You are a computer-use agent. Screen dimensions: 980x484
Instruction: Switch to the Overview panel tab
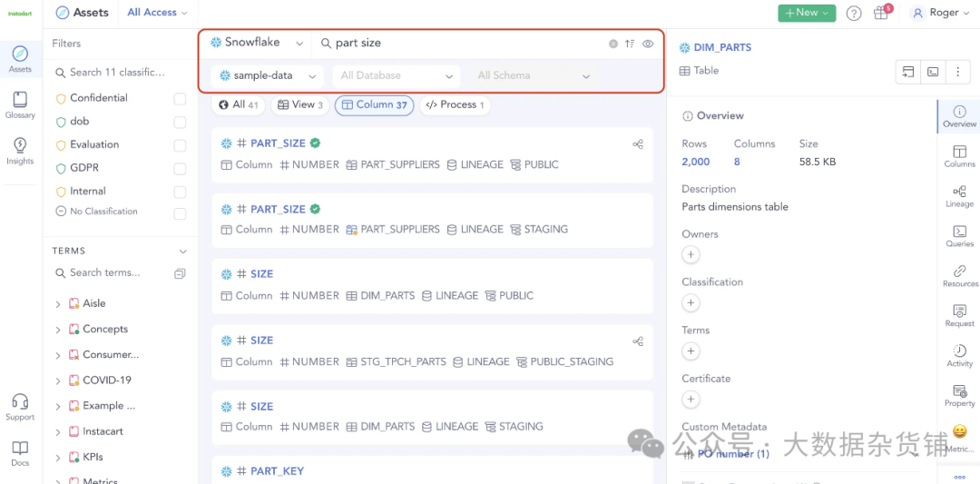(959, 116)
